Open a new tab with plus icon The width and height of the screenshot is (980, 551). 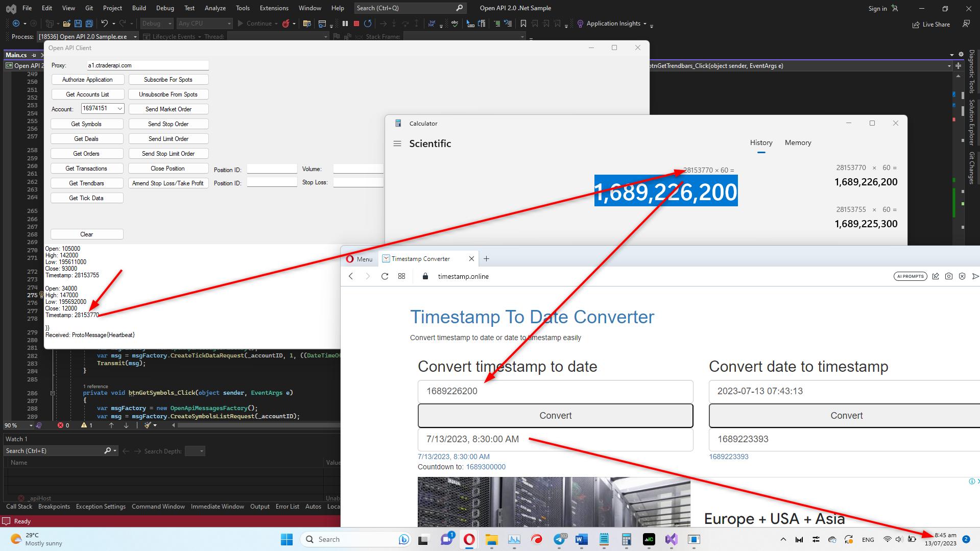click(x=486, y=259)
